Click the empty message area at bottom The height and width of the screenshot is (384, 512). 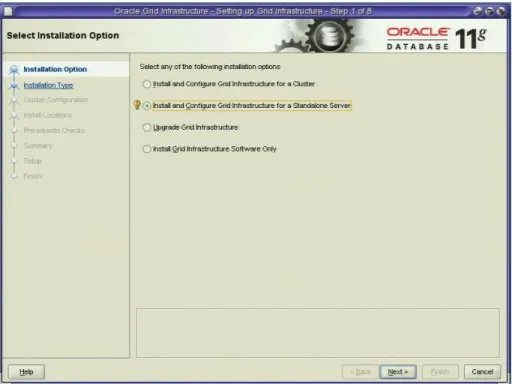pos(318,333)
